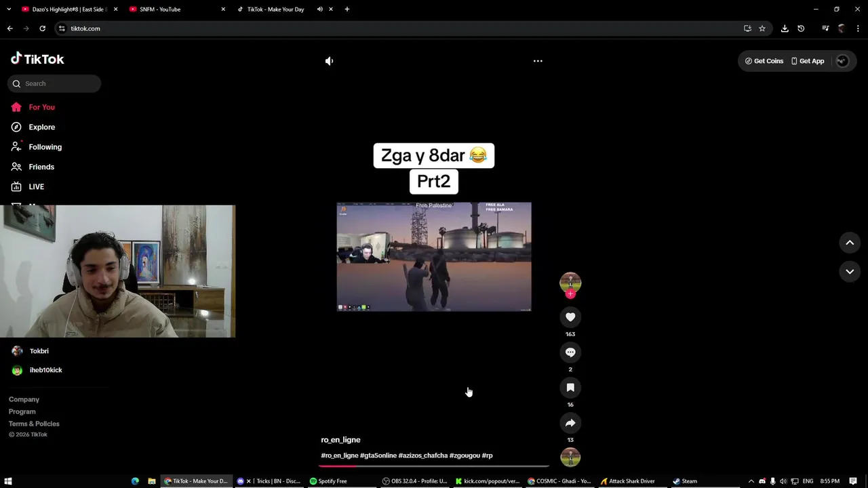This screenshot has height=488, width=868.
Task: Open the tab search dropdown
Action: (x=9, y=9)
